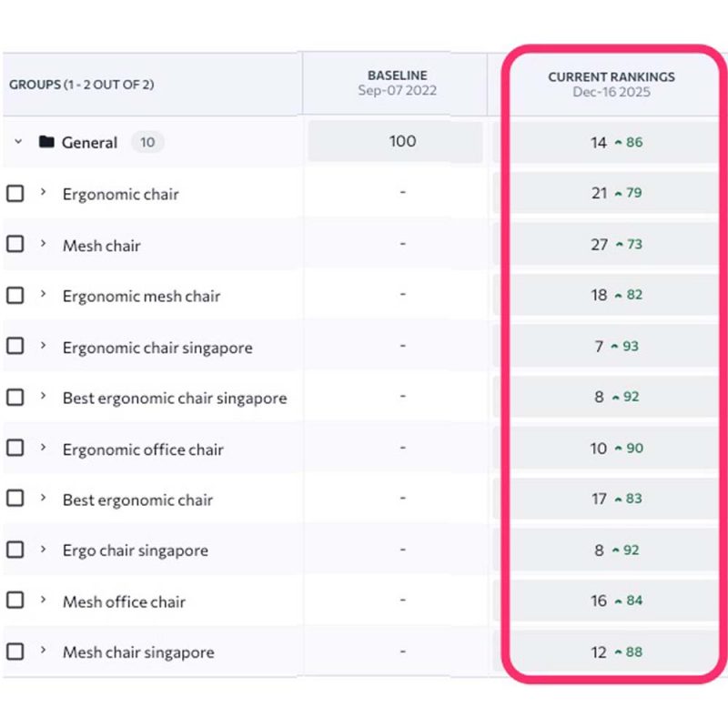Enable checkbox for Ergonomic chair singapore
Screen dimensions: 728x728
coord(15,347)
